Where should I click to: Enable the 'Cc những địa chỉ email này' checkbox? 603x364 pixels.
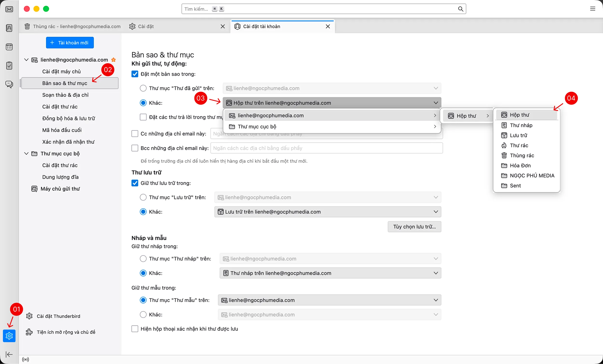coord(135,133)
